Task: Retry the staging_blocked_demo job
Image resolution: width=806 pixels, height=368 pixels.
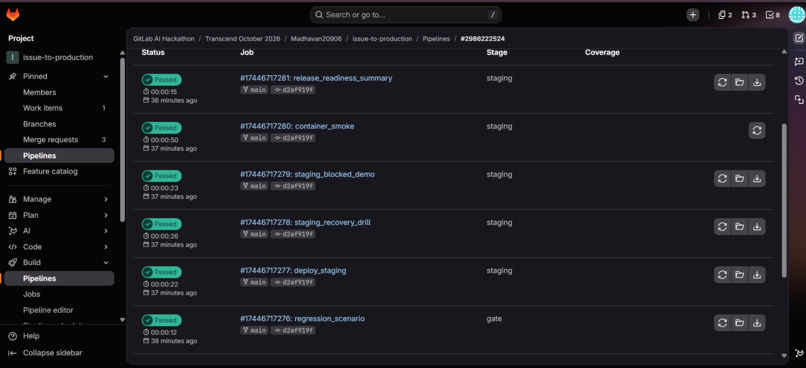Action: (722, 178)
